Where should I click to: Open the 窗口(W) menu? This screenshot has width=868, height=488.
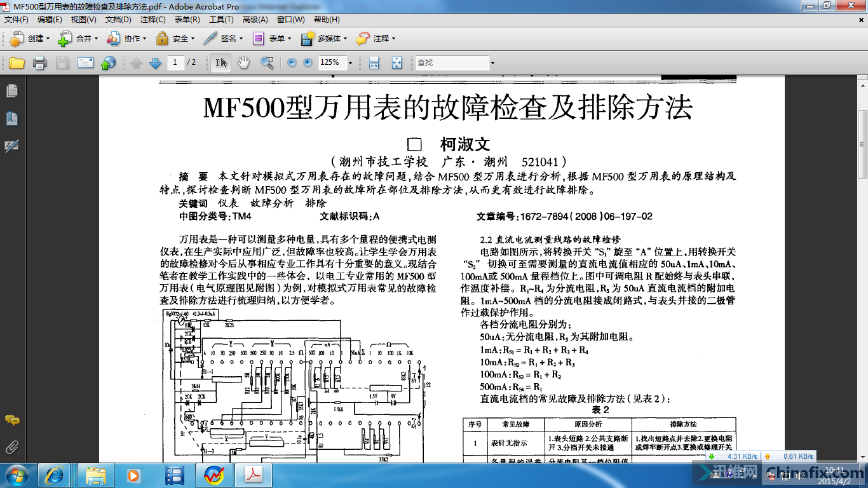pos(290,20)
